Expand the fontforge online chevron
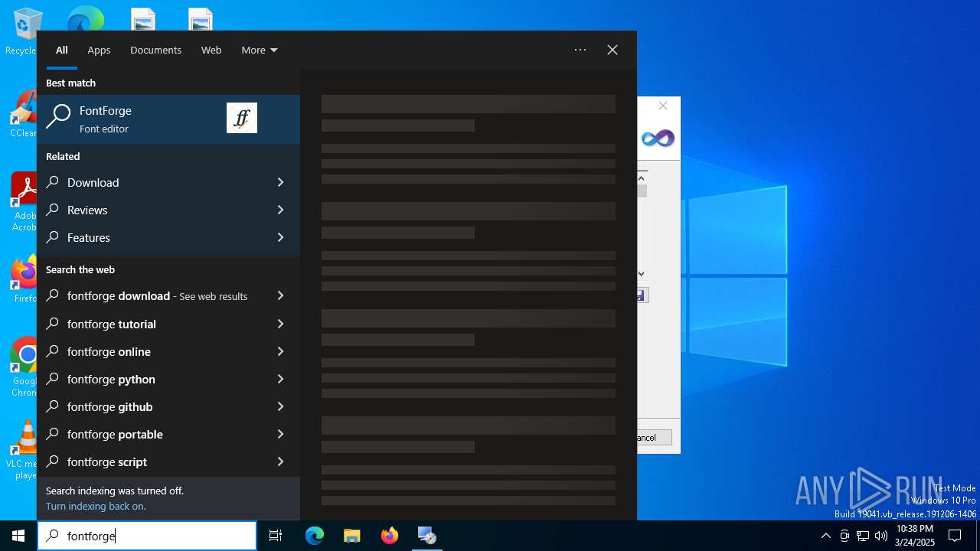 (280, 351)
